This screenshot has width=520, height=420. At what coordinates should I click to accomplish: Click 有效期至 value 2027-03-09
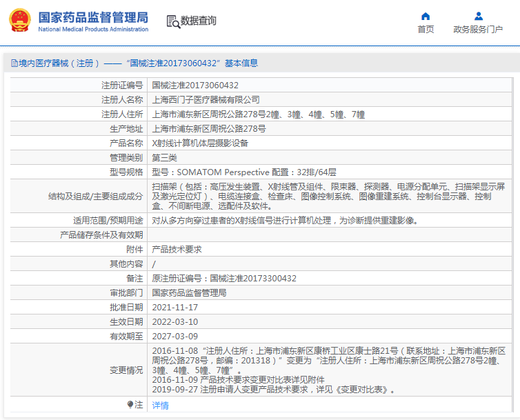click(x=174, y=337)
